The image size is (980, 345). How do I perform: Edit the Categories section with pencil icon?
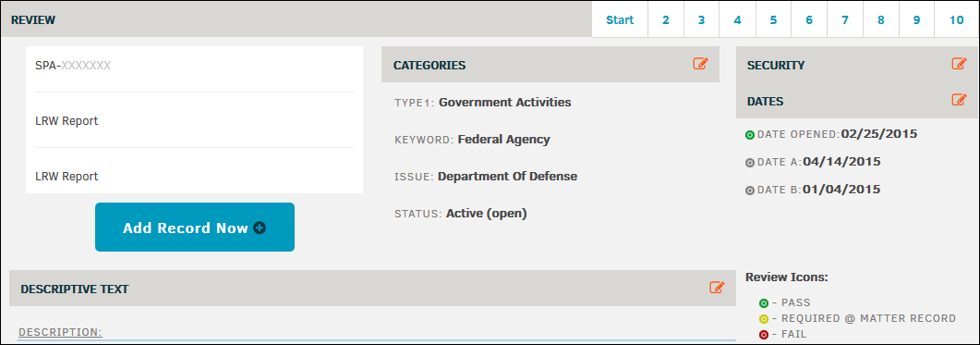[x=700, y=63]
